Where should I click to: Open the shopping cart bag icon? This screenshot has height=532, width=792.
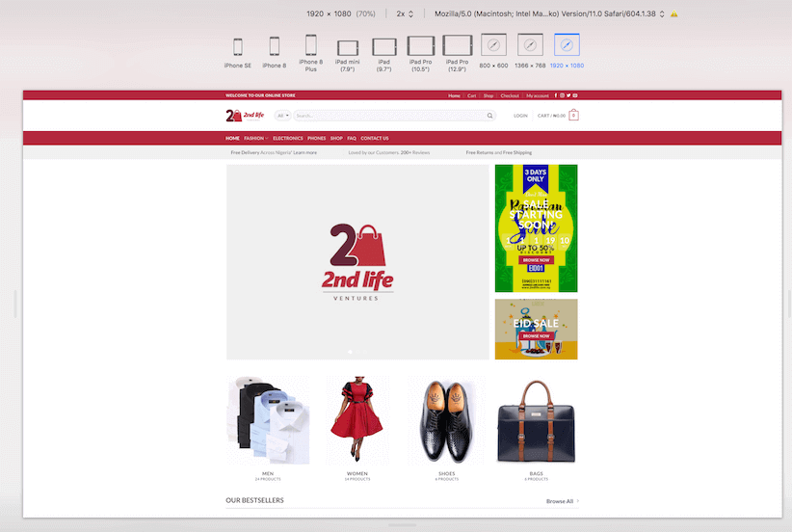[573, 115]
